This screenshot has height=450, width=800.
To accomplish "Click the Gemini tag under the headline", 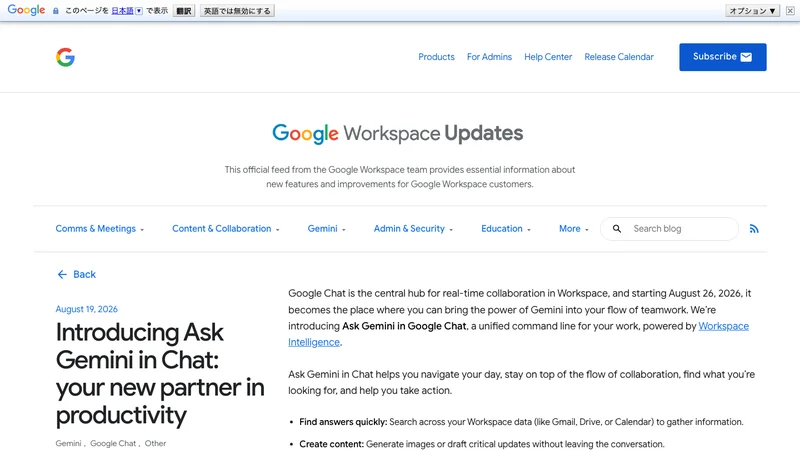I will (68, 443).
